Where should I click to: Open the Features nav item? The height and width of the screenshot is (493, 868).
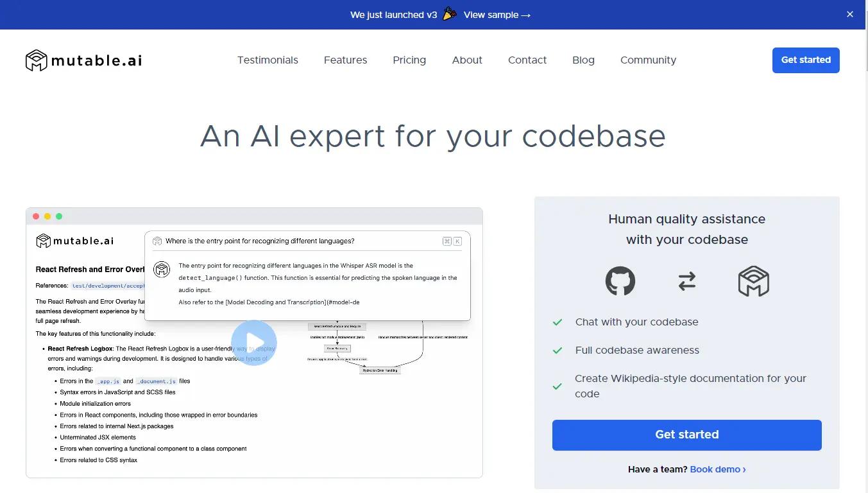pos(345,60)
